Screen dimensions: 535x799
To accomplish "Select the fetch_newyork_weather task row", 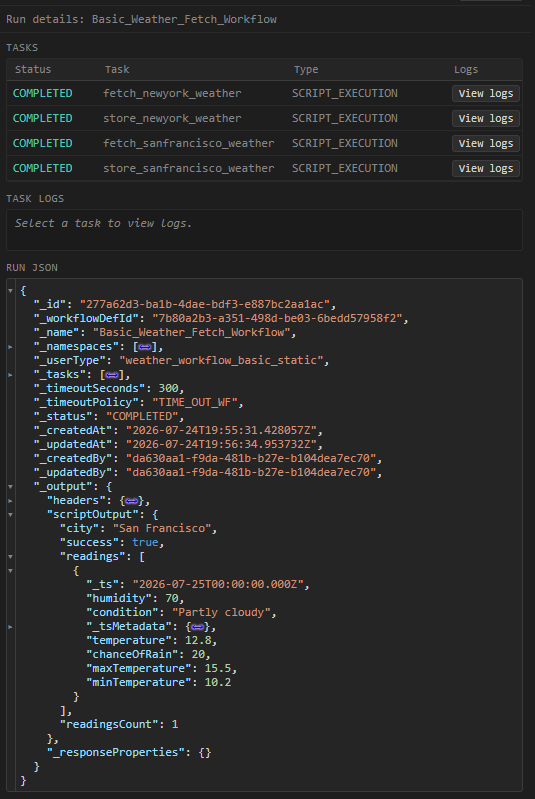I will coord(264,93).
